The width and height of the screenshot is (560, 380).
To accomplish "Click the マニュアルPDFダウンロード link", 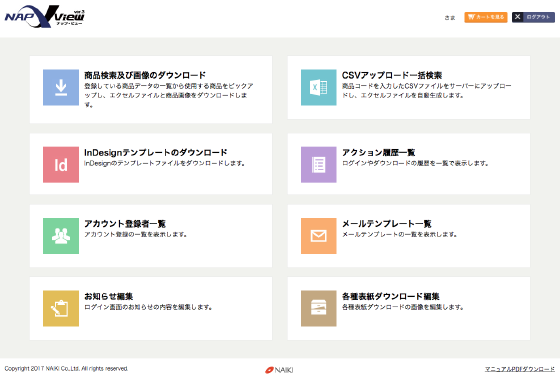I will click(x=520, y=369).
